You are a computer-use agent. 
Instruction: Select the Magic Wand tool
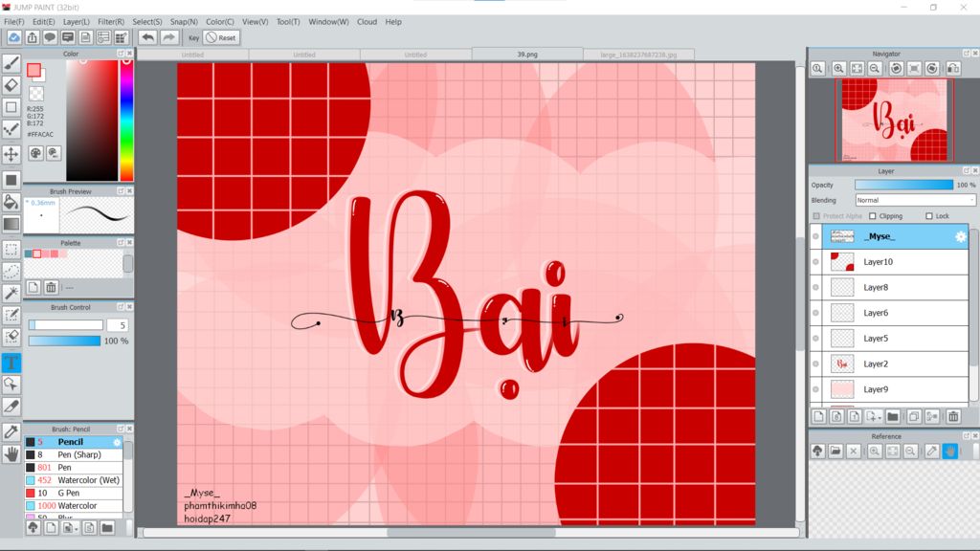pos(11,293)
